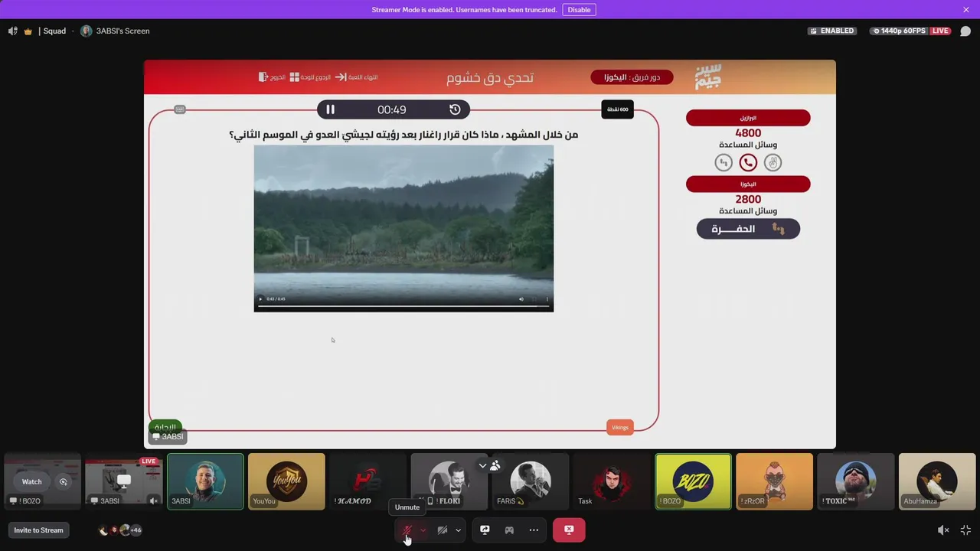This screenshot has height=551, width=980.
Task: Click team turn pill (دور فريق)
Action: [x=632, y=77]
